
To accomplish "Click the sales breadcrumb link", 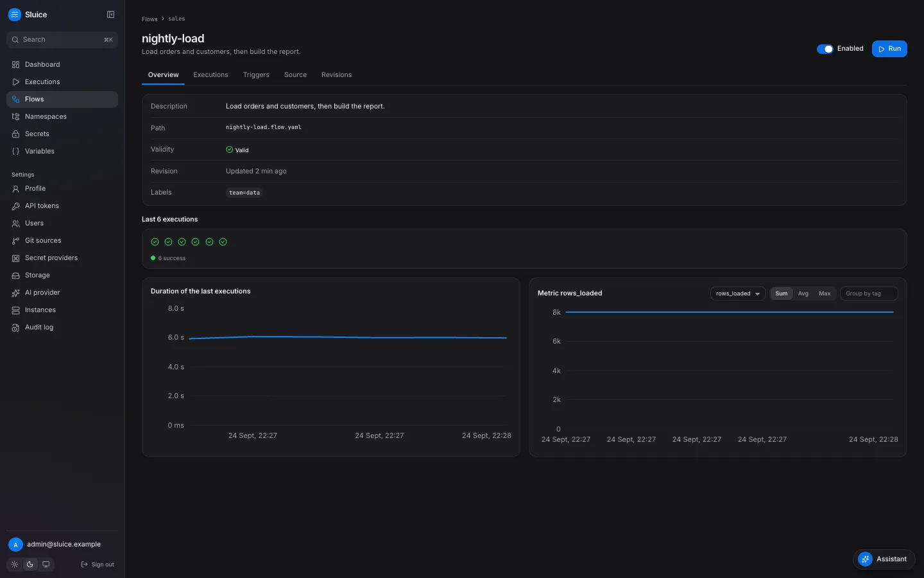I will click(176, 19).
